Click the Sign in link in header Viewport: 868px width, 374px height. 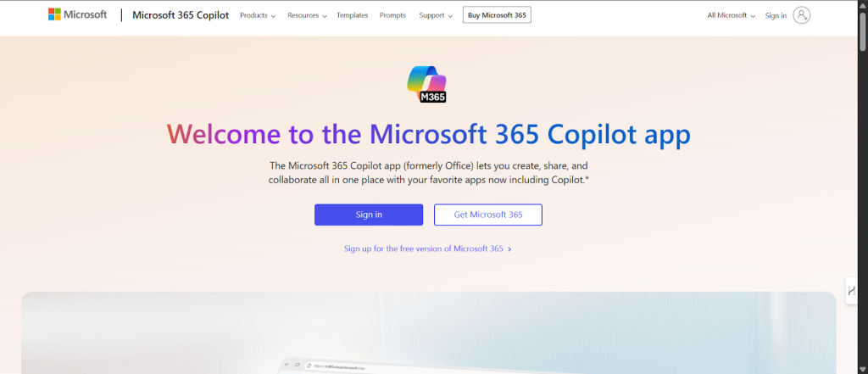[x=776, y=15]
